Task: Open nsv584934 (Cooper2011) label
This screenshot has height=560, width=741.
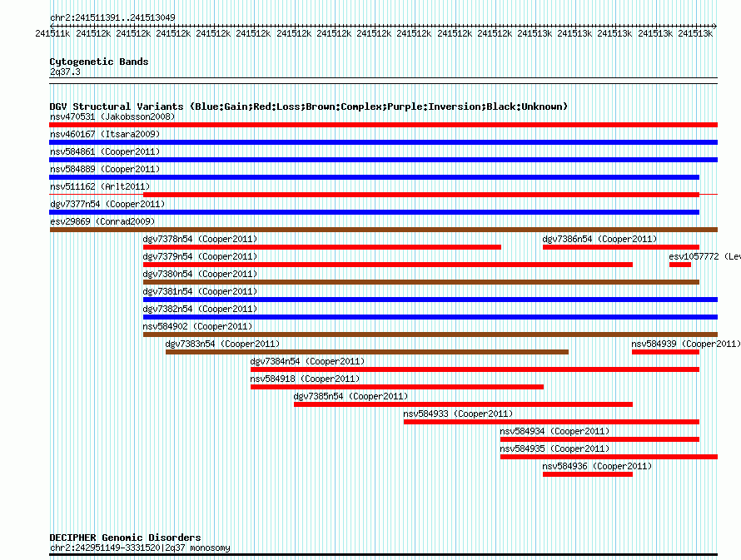Action: point(555,431)
